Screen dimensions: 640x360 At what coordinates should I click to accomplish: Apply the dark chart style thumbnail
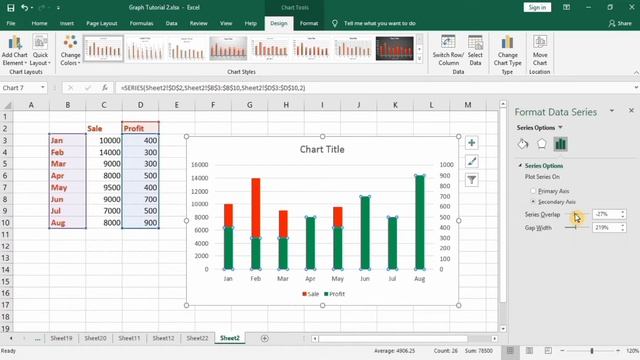(x=394, y=48)
